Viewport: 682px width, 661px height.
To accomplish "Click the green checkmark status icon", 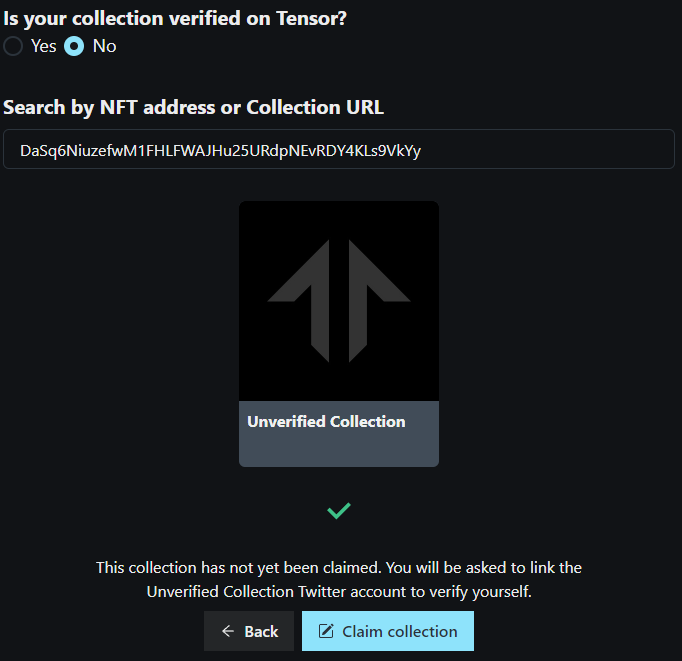I will [339, 511].
